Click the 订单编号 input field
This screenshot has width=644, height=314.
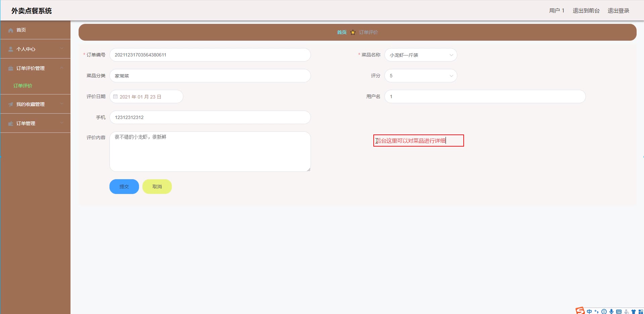click(210, 55)
